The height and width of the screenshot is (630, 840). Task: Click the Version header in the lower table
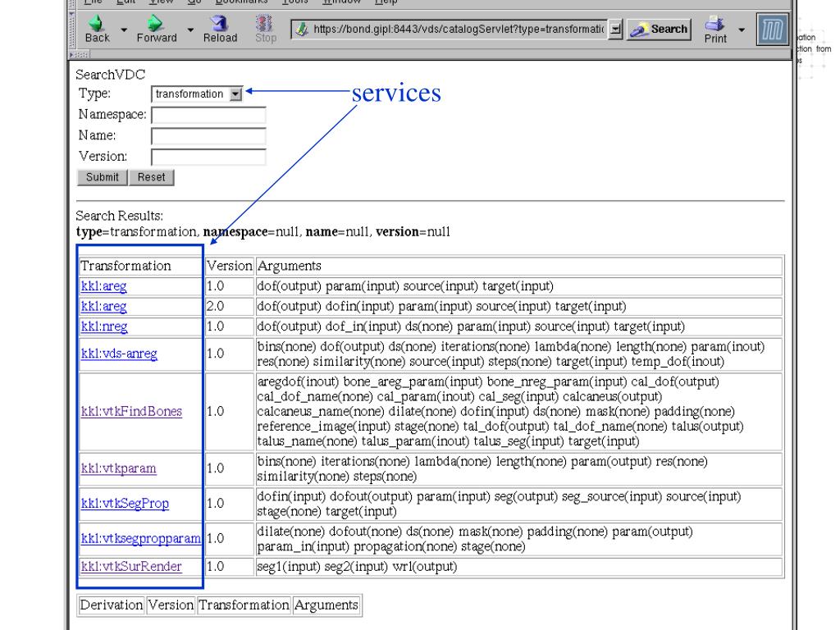(171, 605)
